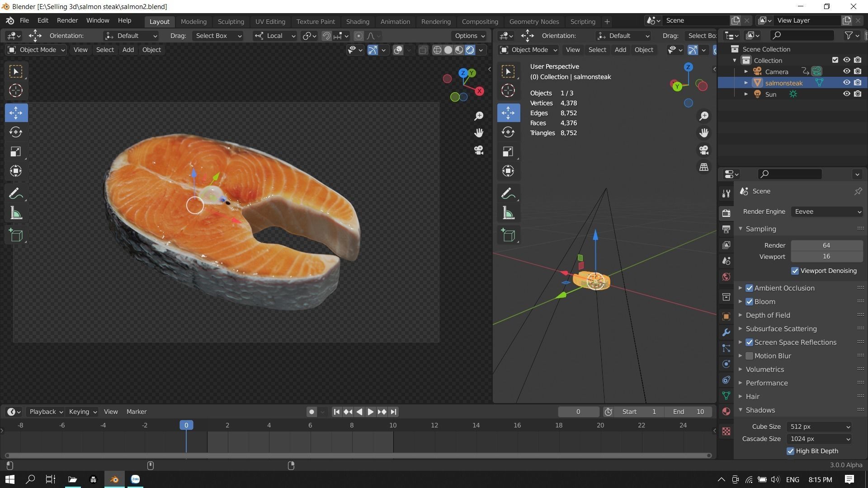The width and height of the screenshot is (868, 488).
Task: Open the Render Engine Eevee dropdown
Action: coord(826,212)
